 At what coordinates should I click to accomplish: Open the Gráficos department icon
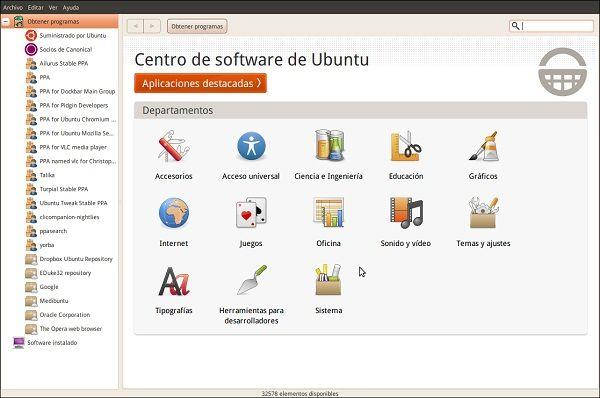click(483, 146)
